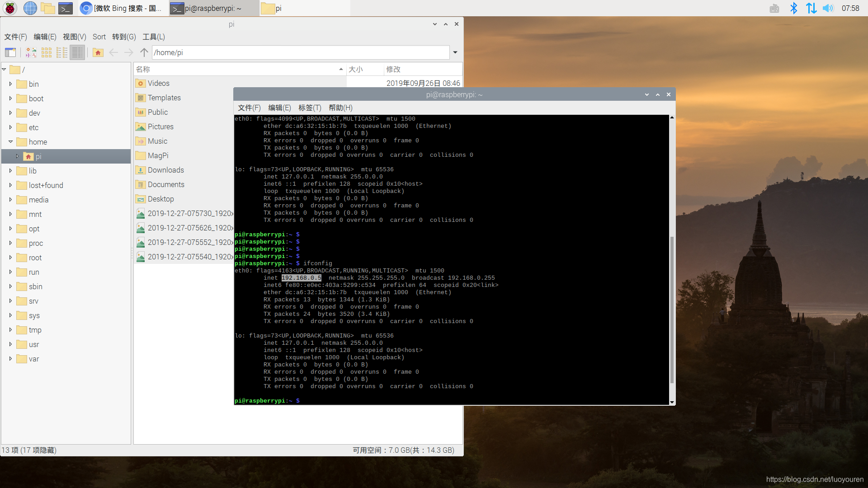Click the Bluetooth tray icon
This screenshot has height=488, width=868.
[793, 8]
